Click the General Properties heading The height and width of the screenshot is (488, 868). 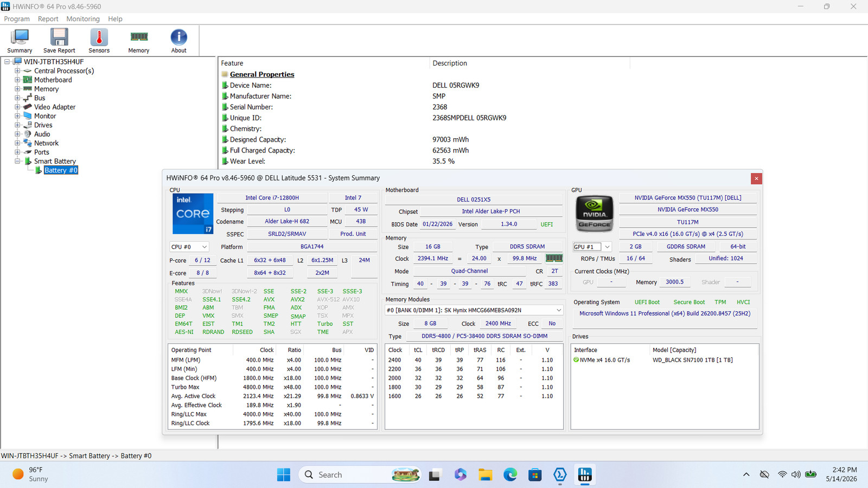point(262,74)
